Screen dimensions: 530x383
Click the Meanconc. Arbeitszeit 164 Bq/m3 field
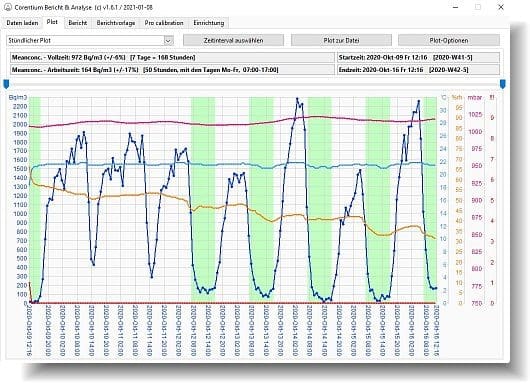point(172,70)
